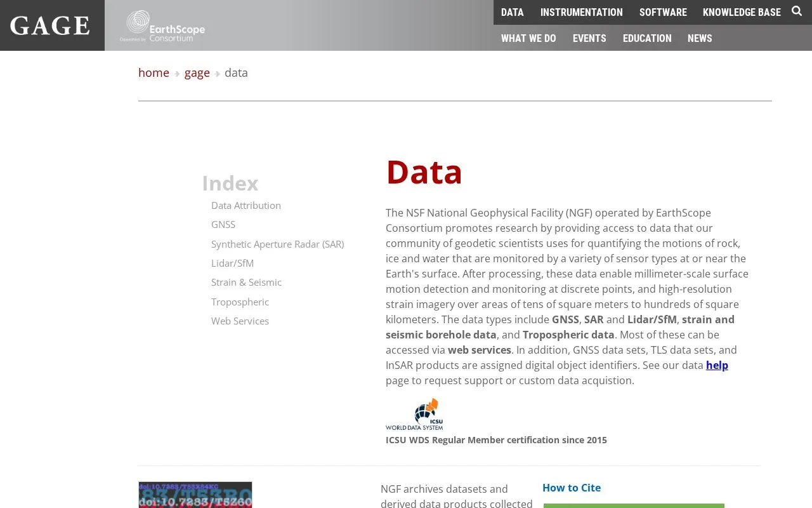Click the ICSU World Data System logo
This screenshot has height=508, width=812.
[414, 414]
